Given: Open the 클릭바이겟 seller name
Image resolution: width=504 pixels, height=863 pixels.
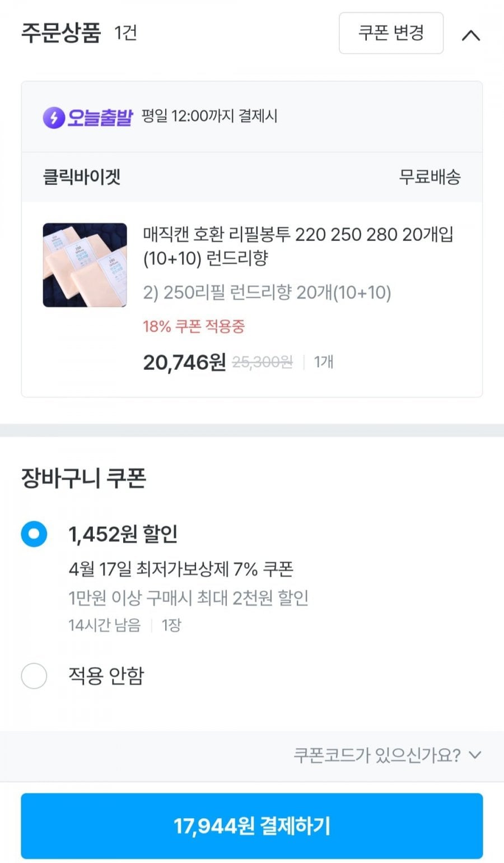Looking at the screenshot, I should pyautogui.click(x=82, y=177).
